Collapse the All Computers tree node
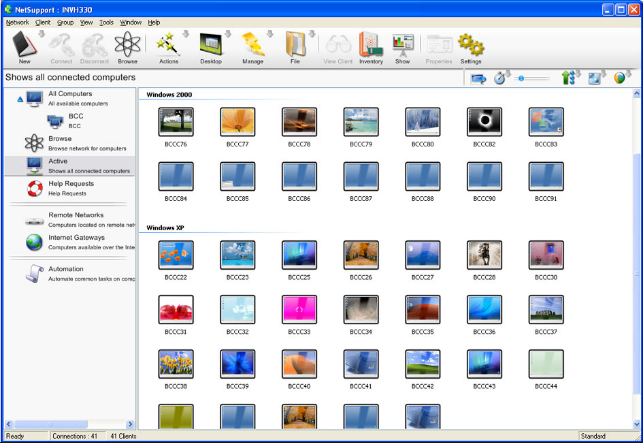Image resolution: width=643 pixels, height=443 pixels. point(19,98)
